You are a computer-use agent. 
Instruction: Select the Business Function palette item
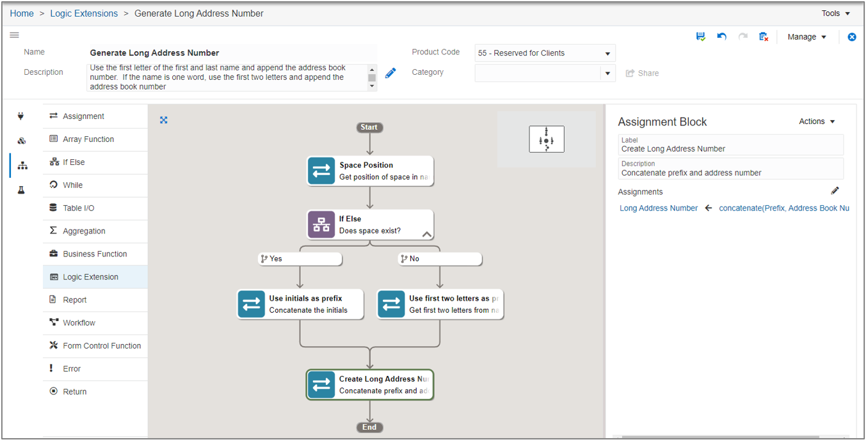95,254
